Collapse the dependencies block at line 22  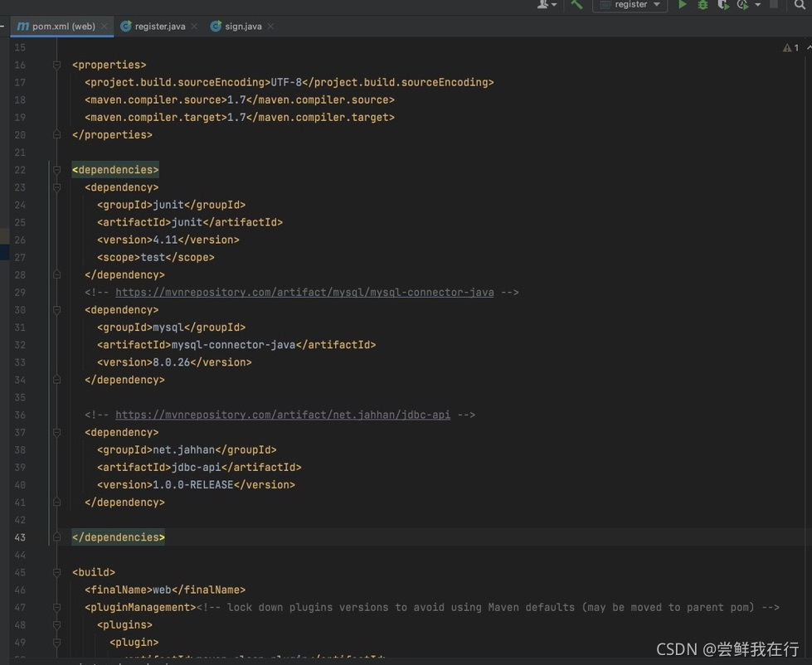pos(57,170)
